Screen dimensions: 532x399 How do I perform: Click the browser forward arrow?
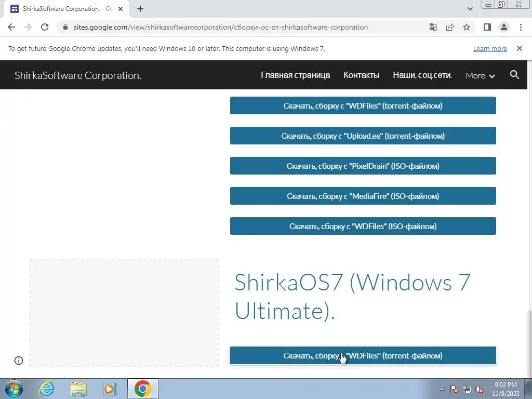point(28,27)
